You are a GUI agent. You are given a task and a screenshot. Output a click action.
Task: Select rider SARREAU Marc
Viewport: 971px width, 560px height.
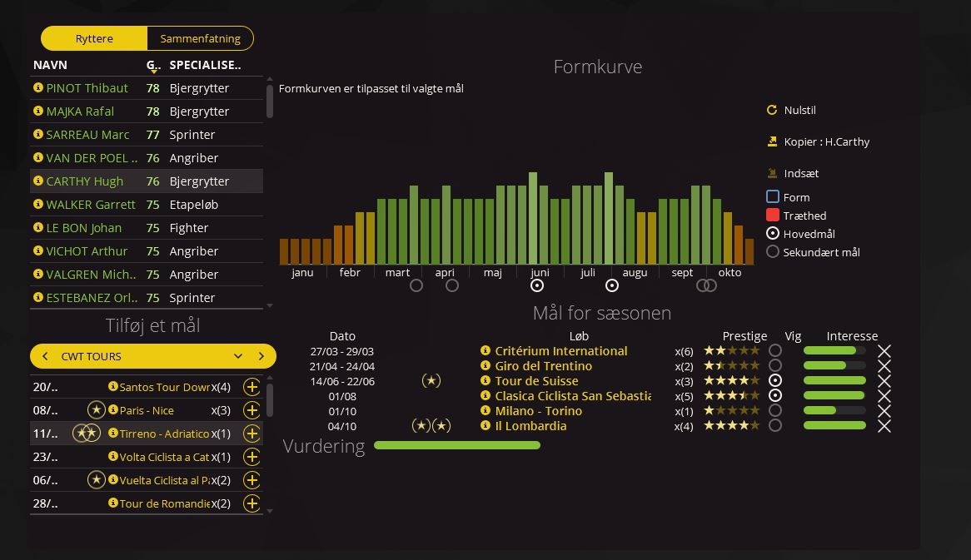[87, 135]
